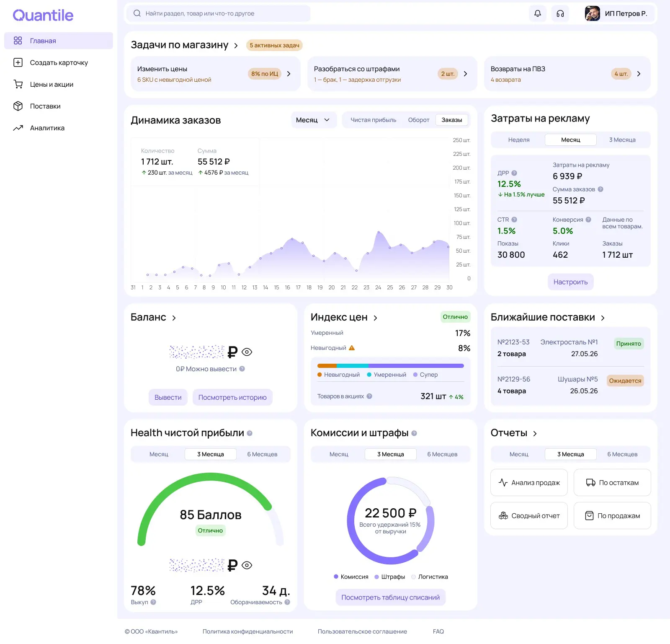Click the help icon near Комиссии и штрафы title

click(x=414, y=433)
